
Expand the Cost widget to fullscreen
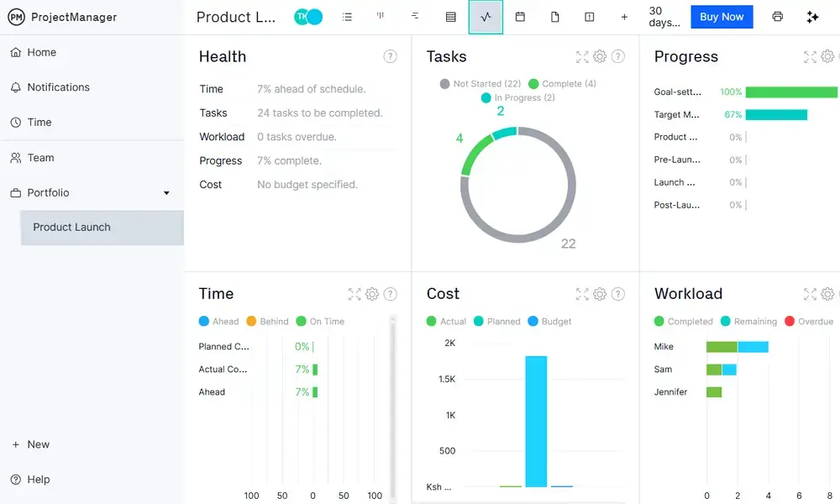(582, 294)
